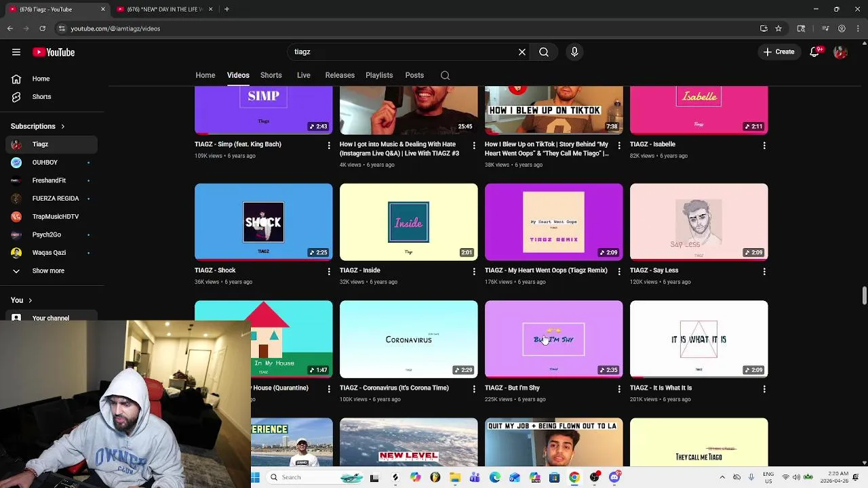Open Psych2Go subscription channel
Screen dimensions: 868x488
point(52,235)
